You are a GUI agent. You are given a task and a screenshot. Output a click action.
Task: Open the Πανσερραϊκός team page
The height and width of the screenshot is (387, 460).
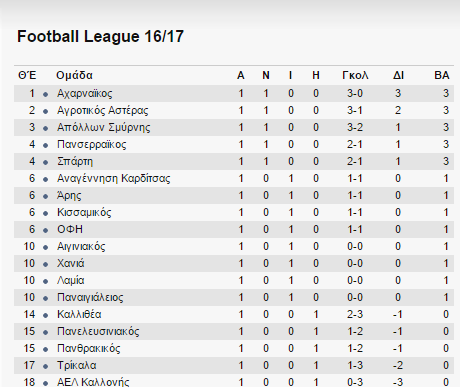pyautogui.click(x=92, y=145)
